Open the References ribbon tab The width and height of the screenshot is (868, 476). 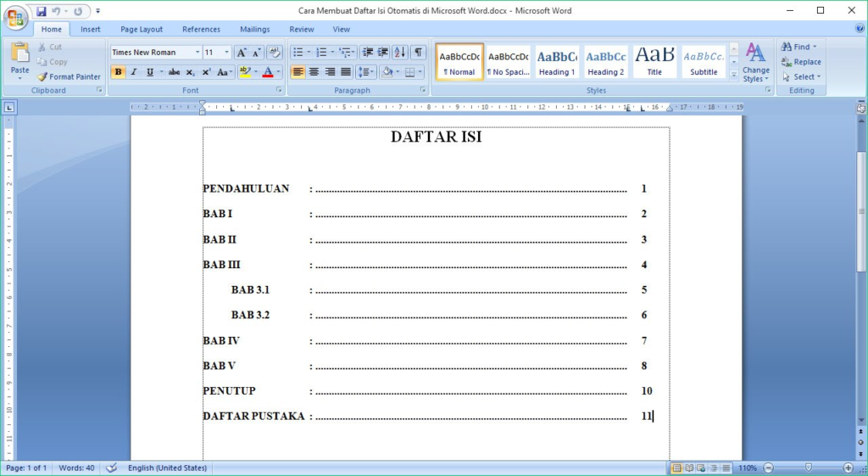201,29
